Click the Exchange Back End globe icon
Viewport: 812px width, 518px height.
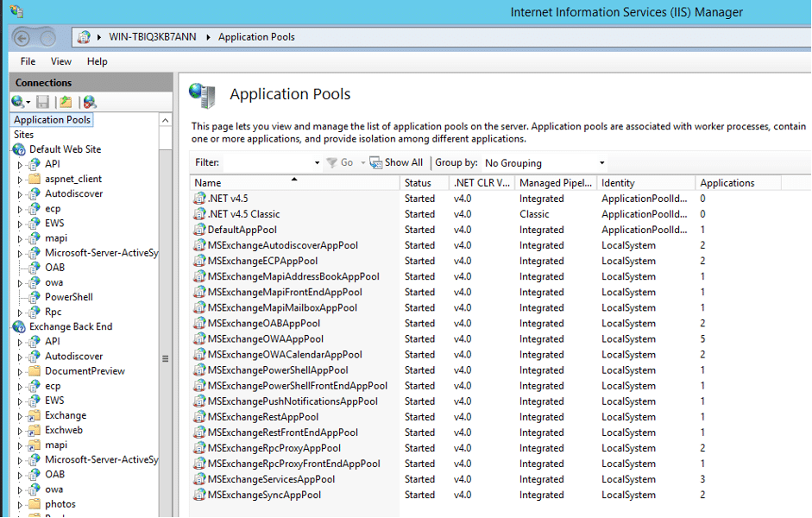(19, 327)
